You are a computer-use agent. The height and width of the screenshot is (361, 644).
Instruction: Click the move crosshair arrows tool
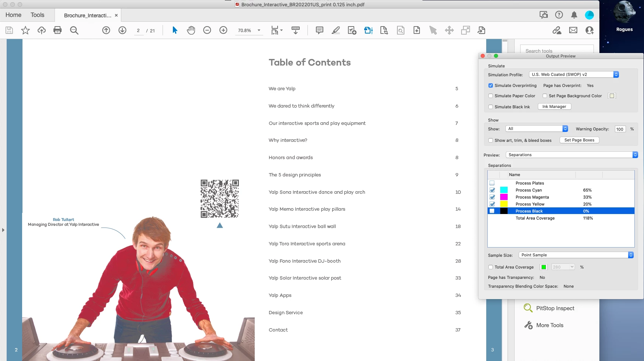449,30
